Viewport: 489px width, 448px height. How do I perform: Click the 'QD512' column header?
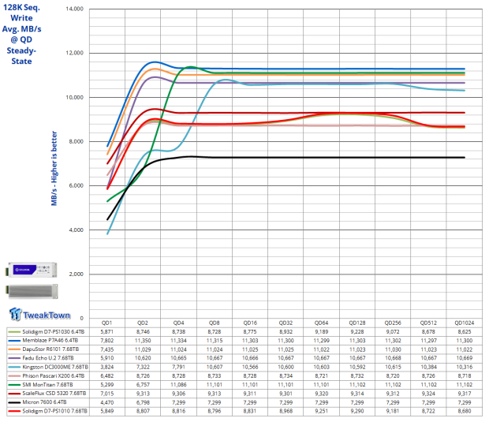click(428, 323)
